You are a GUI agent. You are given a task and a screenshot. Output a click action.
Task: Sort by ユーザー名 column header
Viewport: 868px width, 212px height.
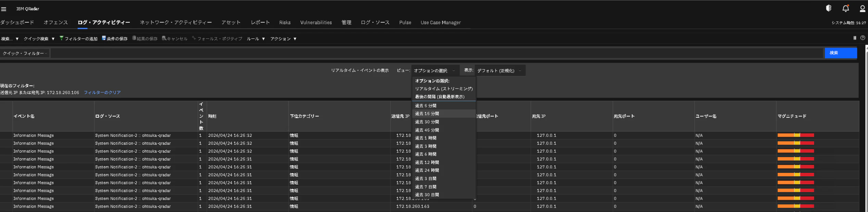pos(706,116)
